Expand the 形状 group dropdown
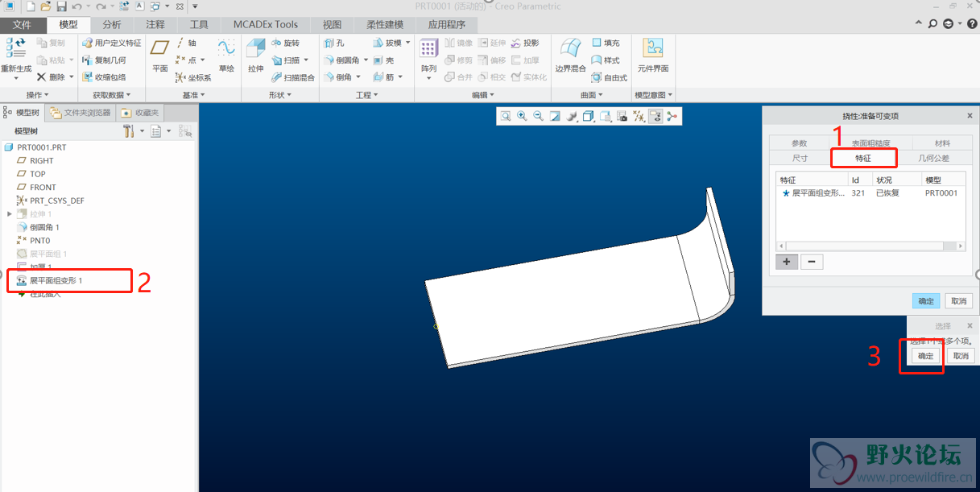The width and height of the screenshot is (980, 492). [x=280, y=95]
